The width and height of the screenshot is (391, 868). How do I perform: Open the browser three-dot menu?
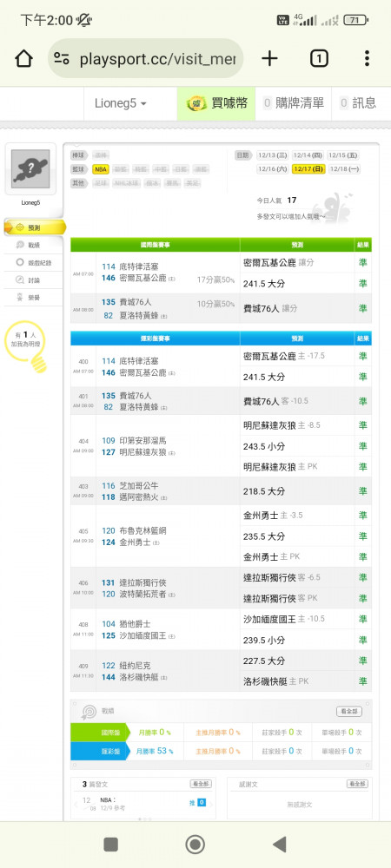(367, 58)
